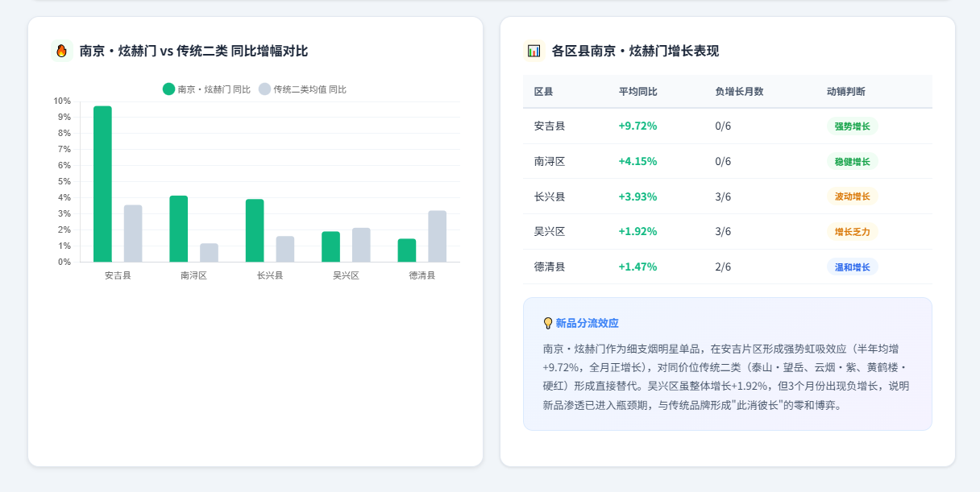Select the gray 长兴县 traditional-average bar
Image resolution: width=980 pixels, height=492 pixels.
[x=285, y=249]
